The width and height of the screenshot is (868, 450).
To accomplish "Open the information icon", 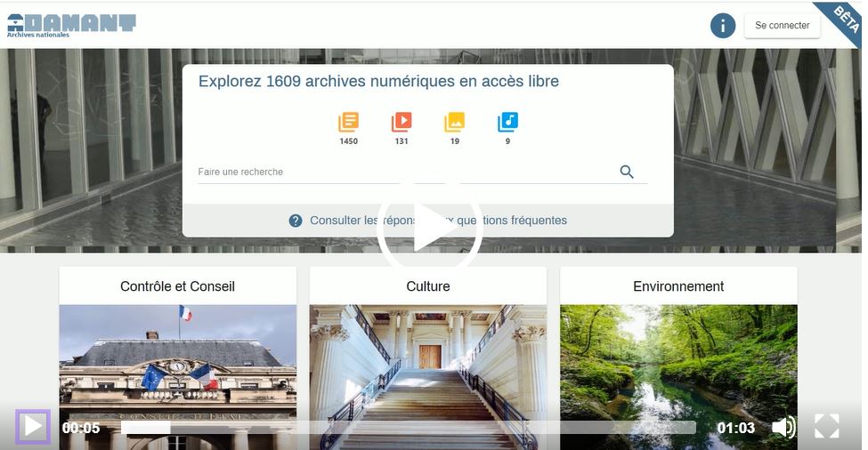I will click(x=722, y=26).
